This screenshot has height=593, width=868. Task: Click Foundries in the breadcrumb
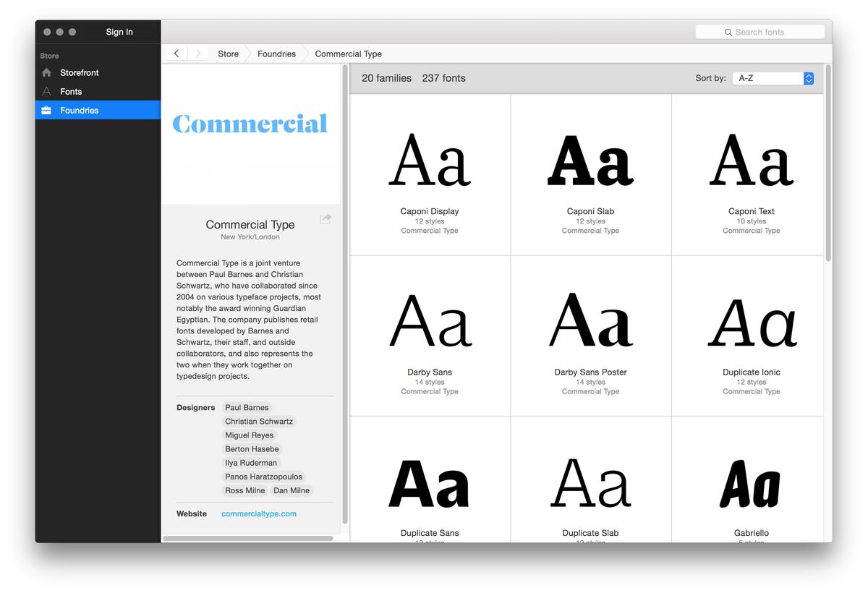click(276, 54)
